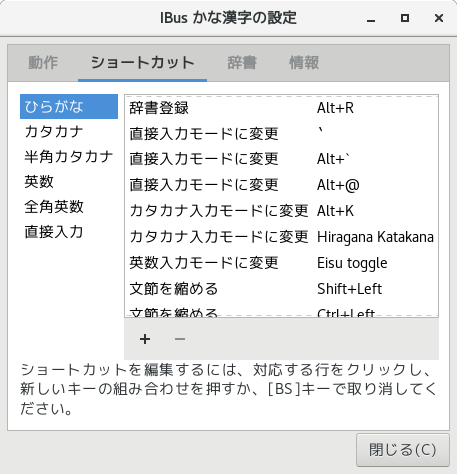Click the Hiragana Katakana key cell
457x474 pixels.
point(375,237)
